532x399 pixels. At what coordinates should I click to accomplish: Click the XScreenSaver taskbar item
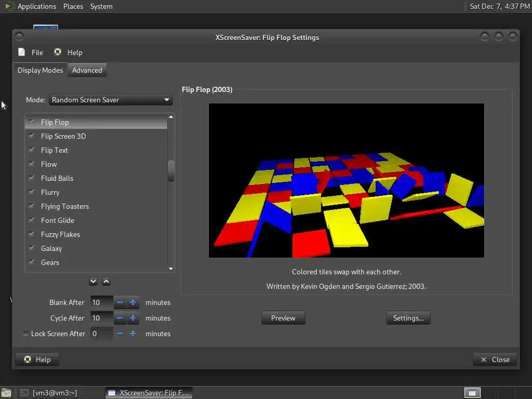[x=149, y=393]
